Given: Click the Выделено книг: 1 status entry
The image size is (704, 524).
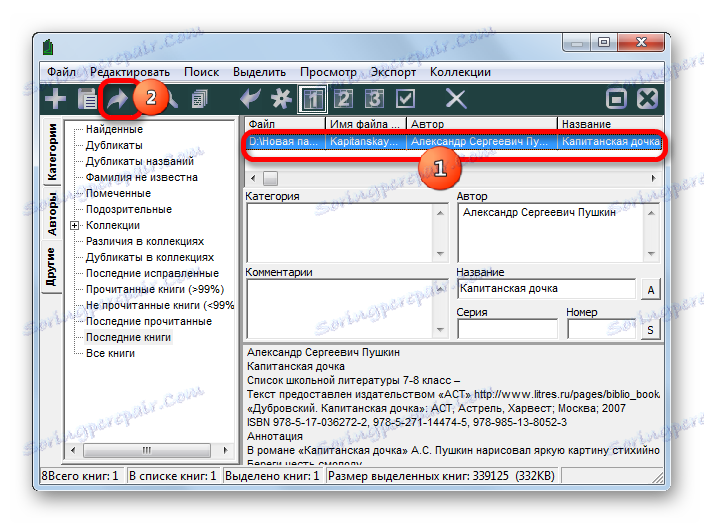Looking at the screenshot, I should [272, 476].
